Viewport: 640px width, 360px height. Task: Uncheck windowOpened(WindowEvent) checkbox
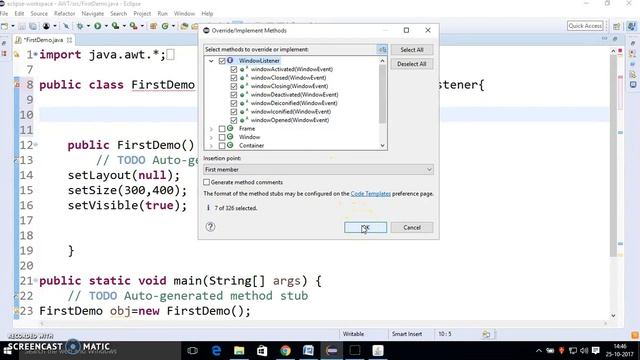click(233, 120)
